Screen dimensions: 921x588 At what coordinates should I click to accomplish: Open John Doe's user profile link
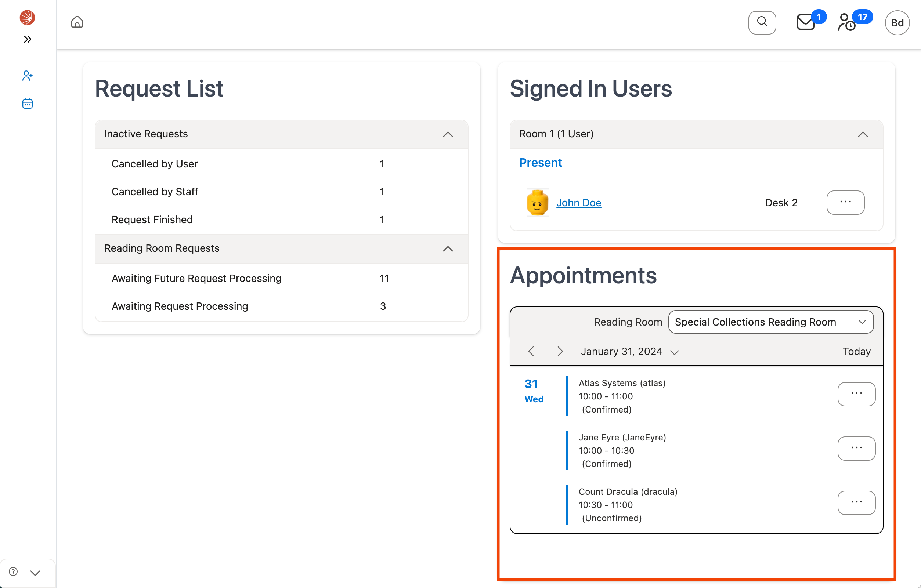coord(579,203)
